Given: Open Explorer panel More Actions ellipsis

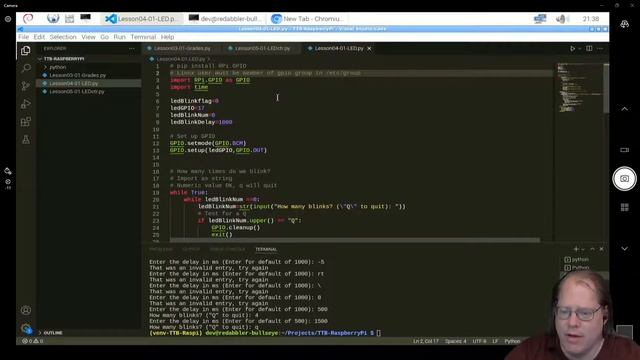Looking at the screenshot, I should 131,48.
